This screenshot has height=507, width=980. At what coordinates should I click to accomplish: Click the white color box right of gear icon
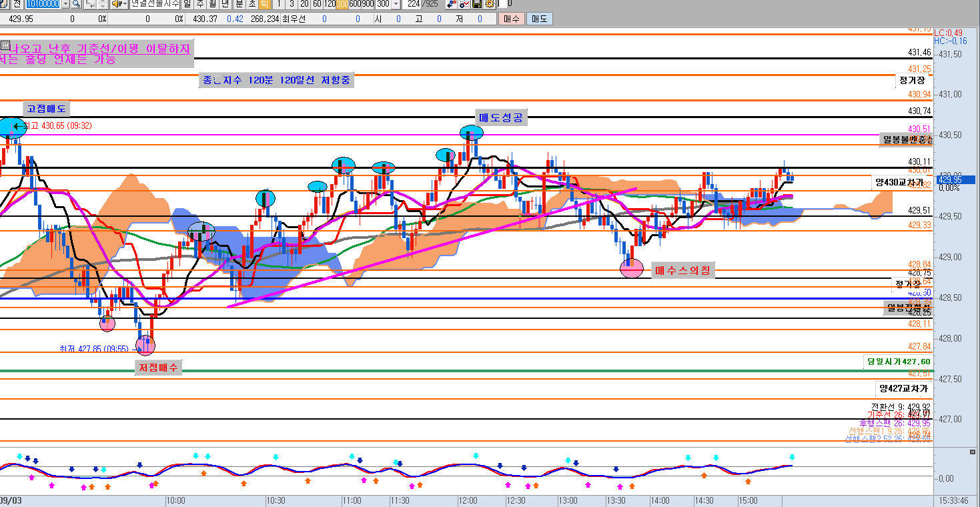501,4
